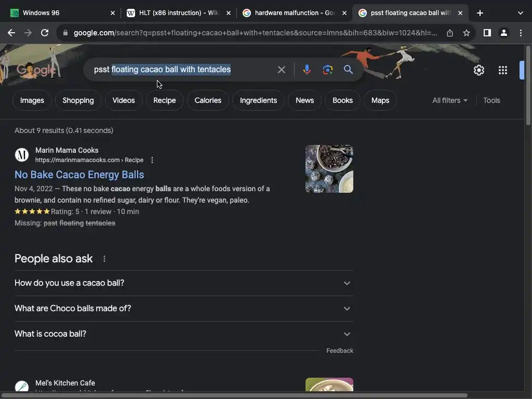The height and width of the screenshot is (399, 532).
Task: Open Chrome three-dot menu
Action: click(x=521, y=33)
